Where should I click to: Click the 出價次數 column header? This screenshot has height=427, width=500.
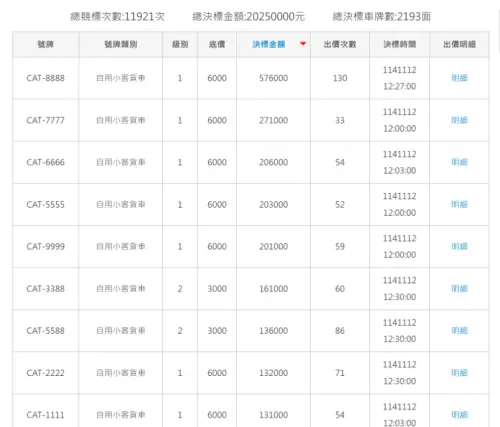click(340, 44)
